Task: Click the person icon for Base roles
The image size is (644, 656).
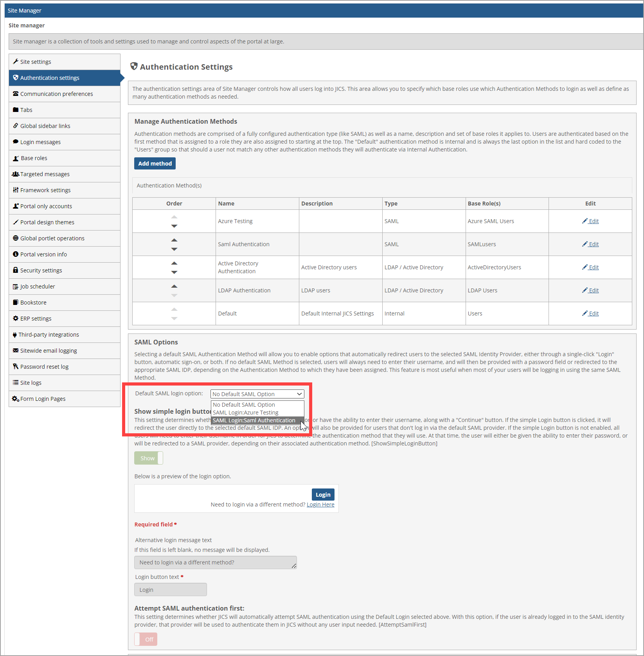Action: [x=16, y=158]
